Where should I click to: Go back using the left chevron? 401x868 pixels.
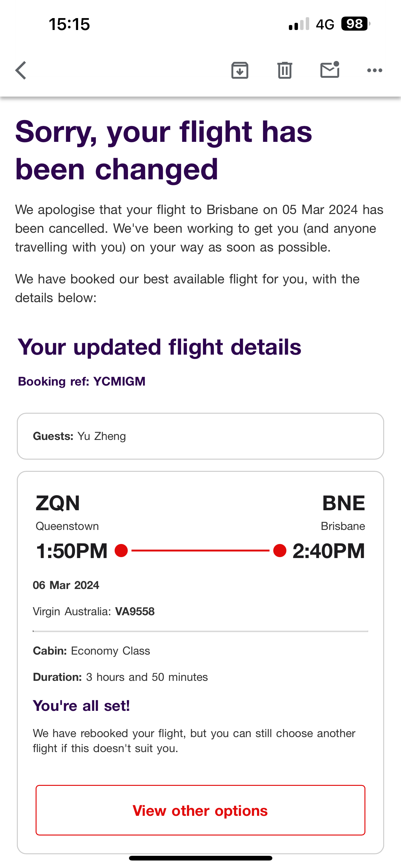21,70
